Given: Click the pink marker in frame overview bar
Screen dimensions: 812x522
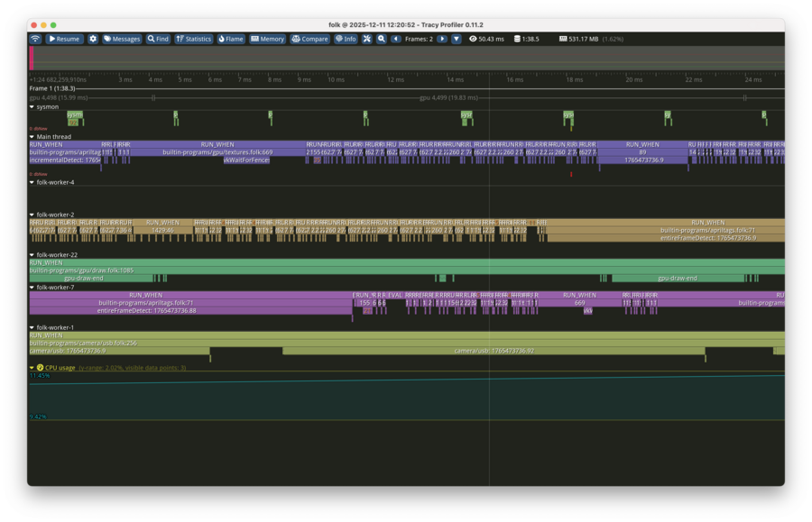Looking at the screenshot, I should 32,58.
